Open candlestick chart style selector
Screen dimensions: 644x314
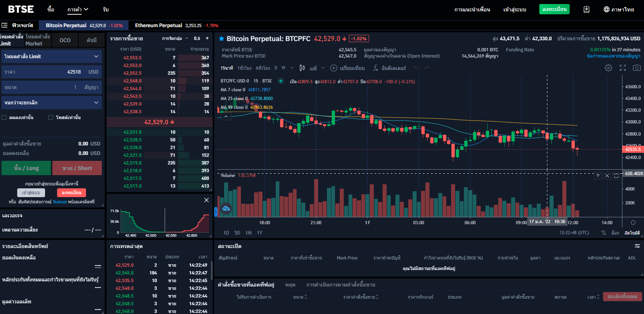[302, 68]
